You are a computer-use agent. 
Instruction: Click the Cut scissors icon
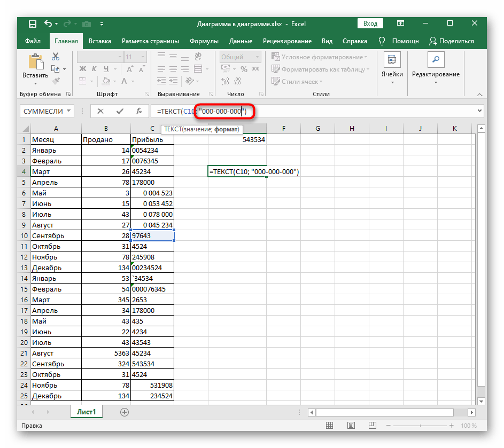(x=56, y=57)
